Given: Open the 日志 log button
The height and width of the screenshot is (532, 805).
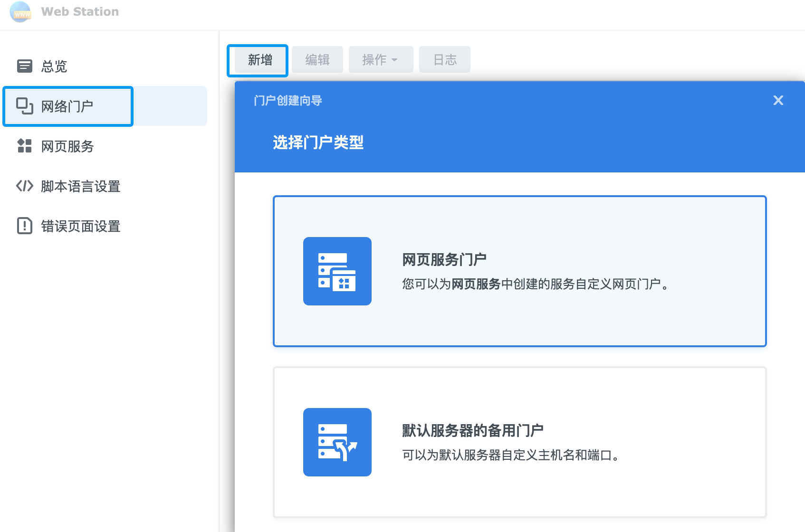Looking at the screenshot, I should point(444,60).
